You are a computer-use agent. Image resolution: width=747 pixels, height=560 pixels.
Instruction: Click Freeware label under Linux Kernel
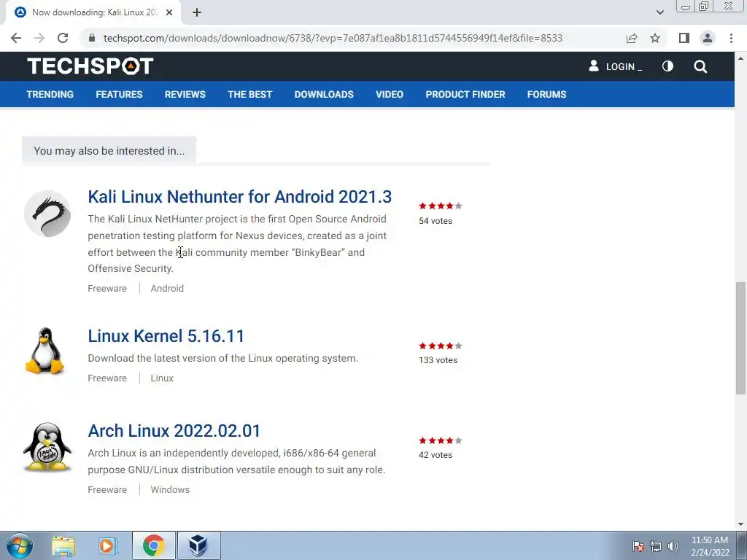(x=107, y=378)
